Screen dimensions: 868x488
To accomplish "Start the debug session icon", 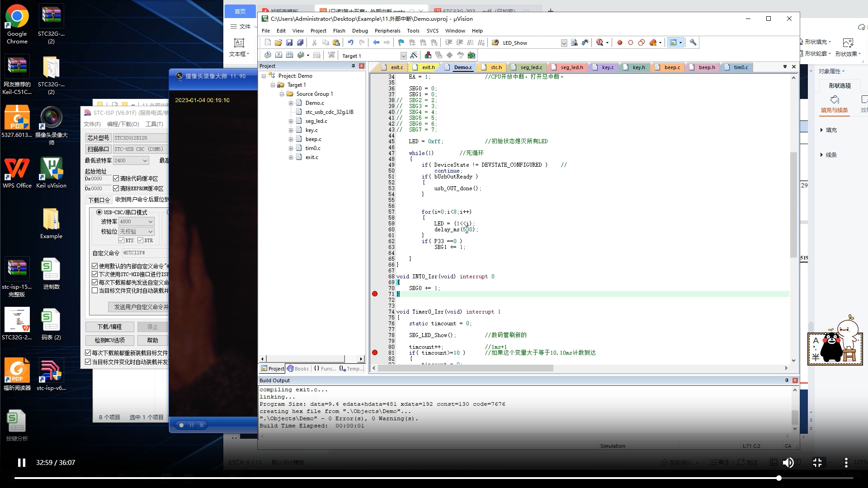I will tap(599, 42).
